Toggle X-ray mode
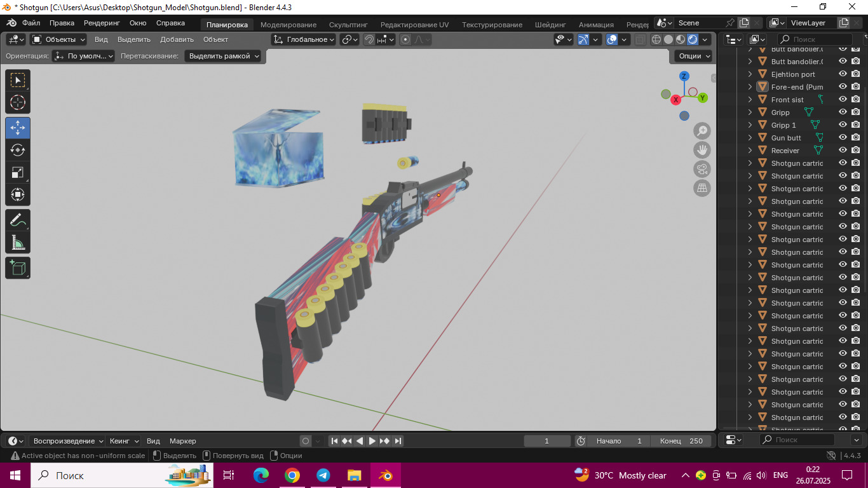 (x=640, y=39)
